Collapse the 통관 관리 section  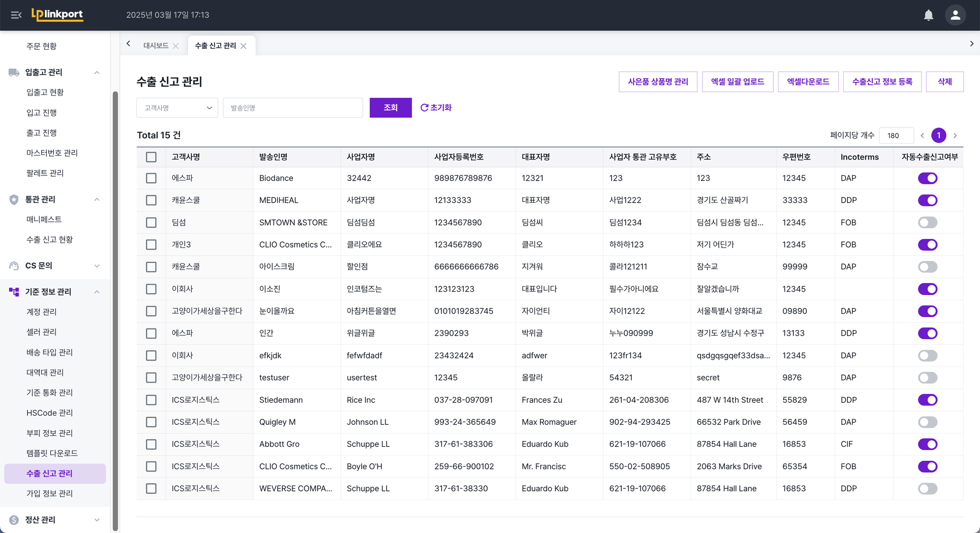tap(97, 200)
